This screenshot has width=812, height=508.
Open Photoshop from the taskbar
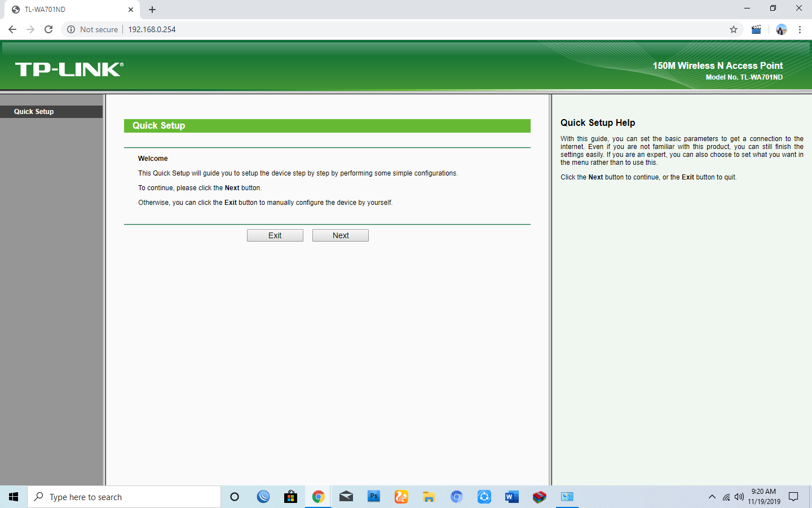[374, 497]
